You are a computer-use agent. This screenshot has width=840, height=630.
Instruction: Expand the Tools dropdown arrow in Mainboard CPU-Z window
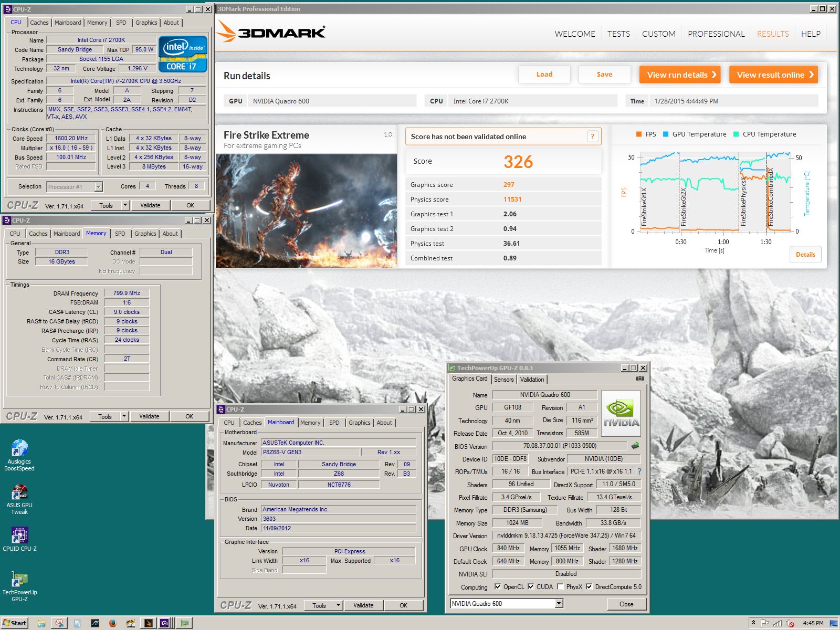(x=338, y=605)
